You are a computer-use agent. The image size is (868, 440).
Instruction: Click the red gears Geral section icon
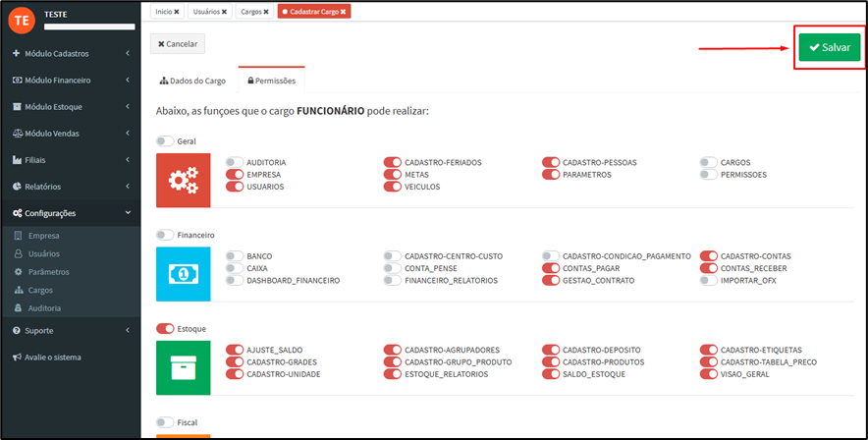tap(184, 181)
